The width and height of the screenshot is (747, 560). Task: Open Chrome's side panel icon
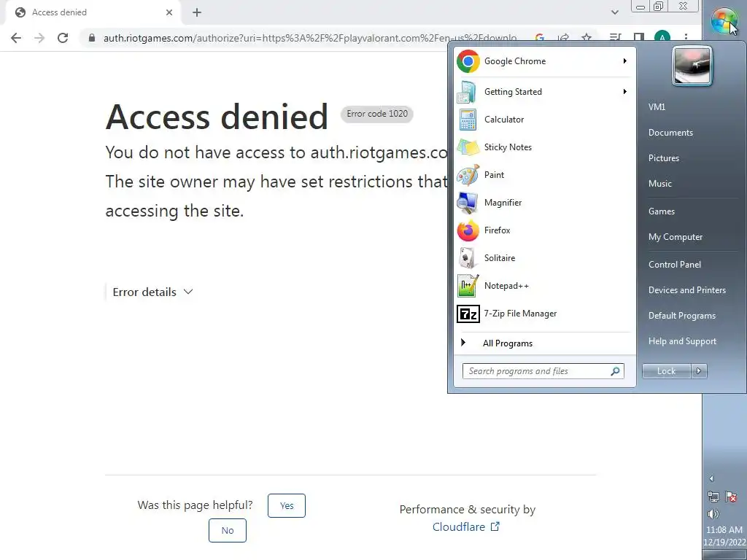coord(638,38)
